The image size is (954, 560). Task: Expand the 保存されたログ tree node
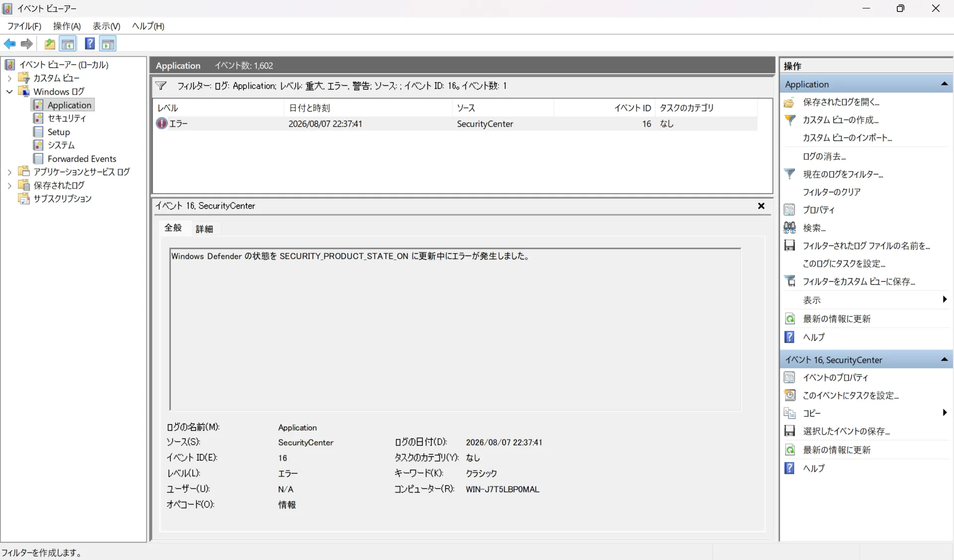coord(9,185)
